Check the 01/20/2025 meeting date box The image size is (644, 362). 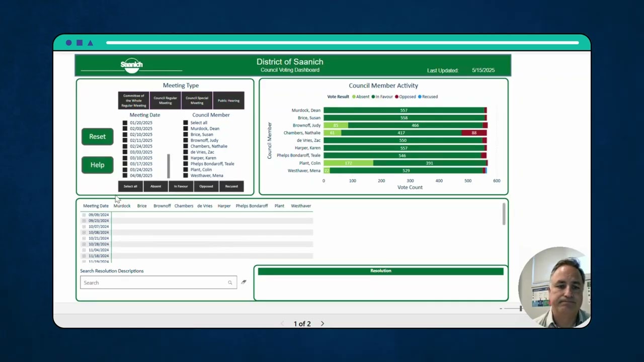125,123
